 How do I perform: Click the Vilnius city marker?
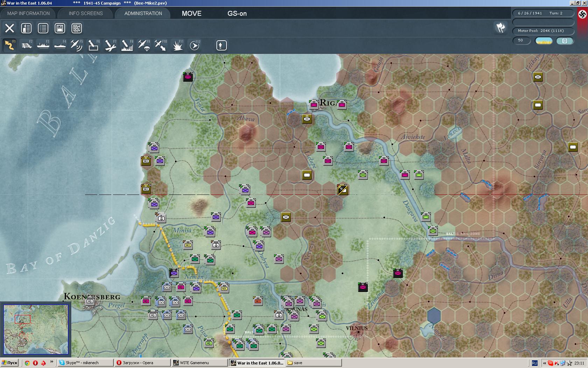point(358,332)
